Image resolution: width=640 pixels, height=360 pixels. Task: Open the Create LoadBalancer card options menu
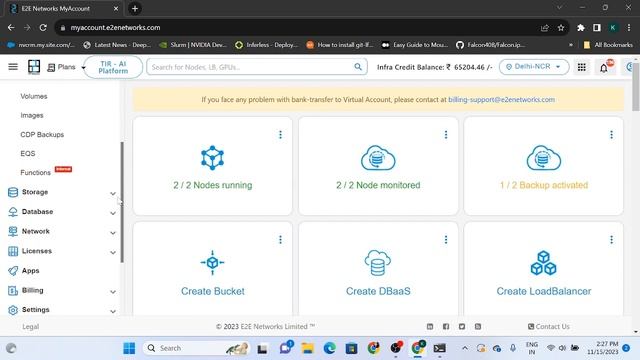click(x=611, y=240)
